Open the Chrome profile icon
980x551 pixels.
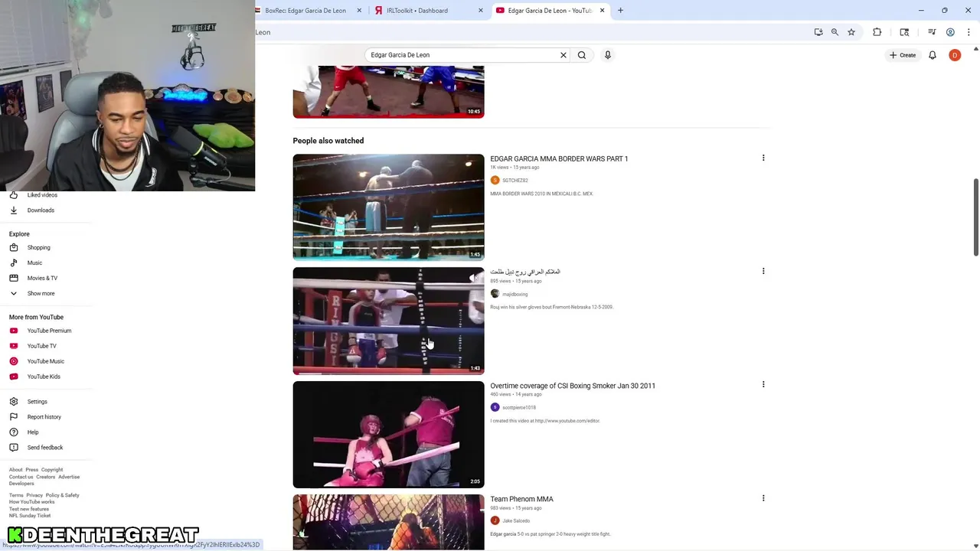pyautogui.click(x=950, y=32)
